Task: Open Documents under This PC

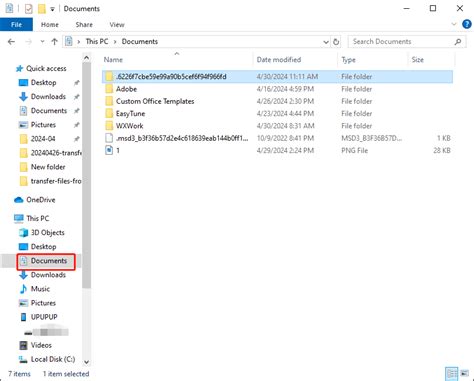Action: point(49,261)
